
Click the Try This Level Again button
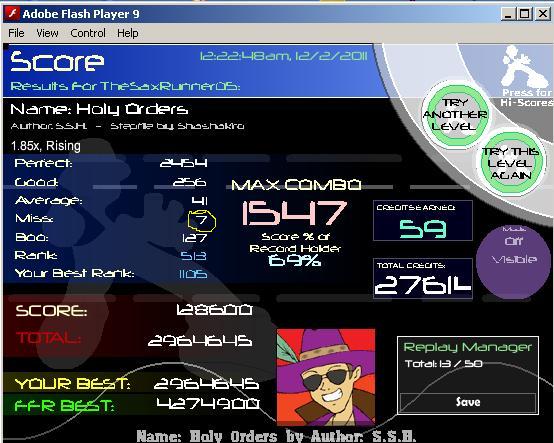coord(511,163)
